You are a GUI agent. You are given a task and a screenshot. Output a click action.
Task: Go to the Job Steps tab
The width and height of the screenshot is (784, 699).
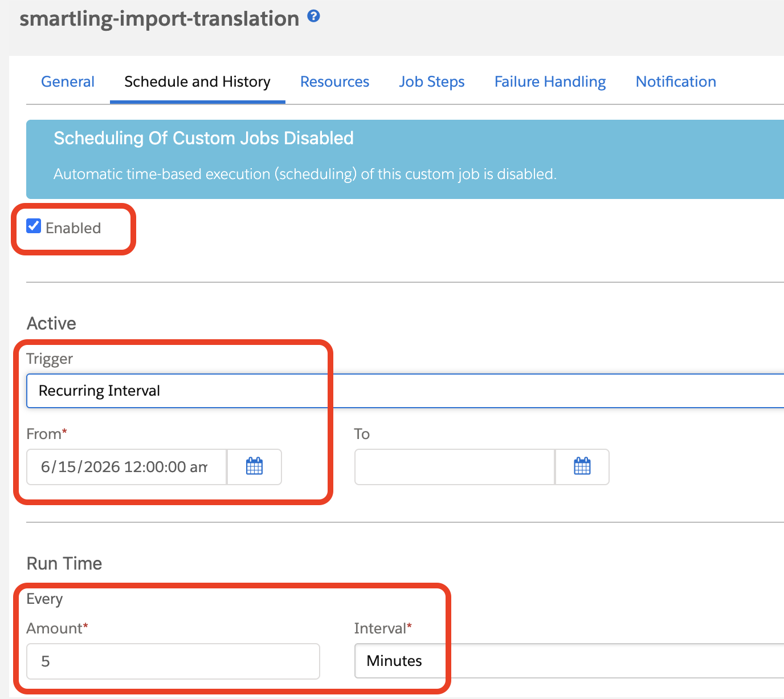pos(432,82)
